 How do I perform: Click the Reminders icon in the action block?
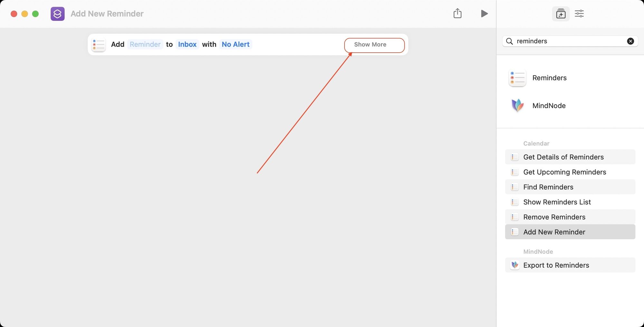[99, 45]
